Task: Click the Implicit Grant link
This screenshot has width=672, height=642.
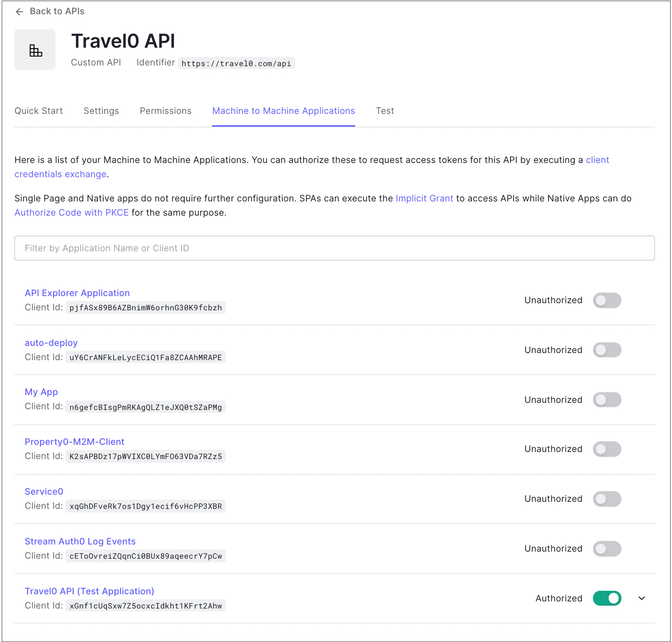Action: coord(424,198)
